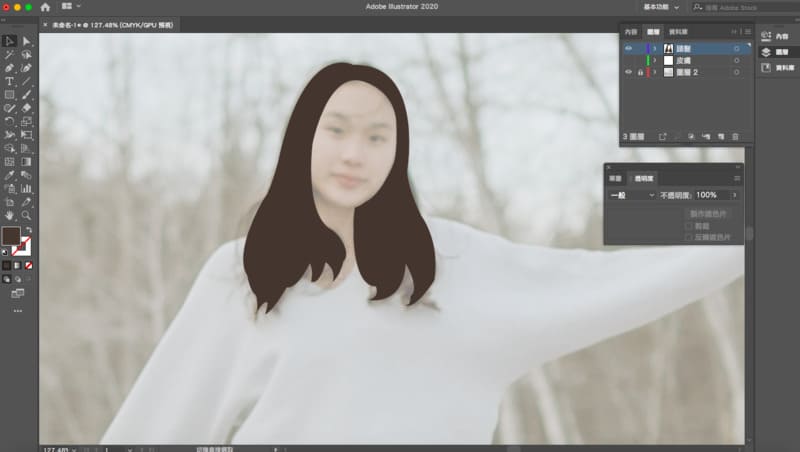Select the Perspective Grid tool
Image resolution: width=800 pixels, height=452 pixels.
pyautogui.click(x=27, y=148)
